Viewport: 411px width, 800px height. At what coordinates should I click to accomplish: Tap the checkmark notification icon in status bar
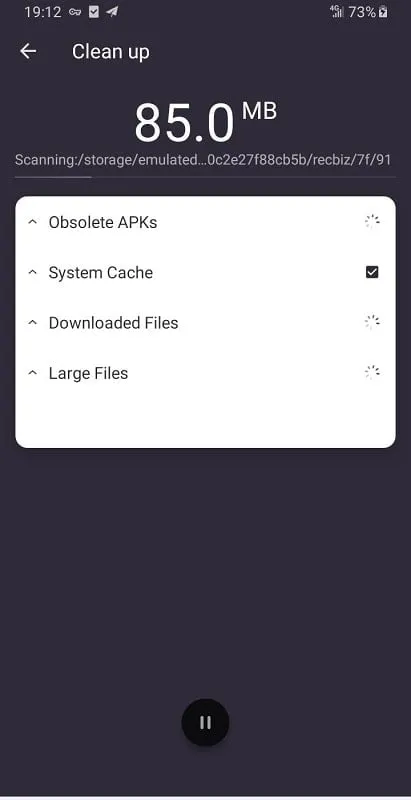pyautogui.click(x=94, y=12)
